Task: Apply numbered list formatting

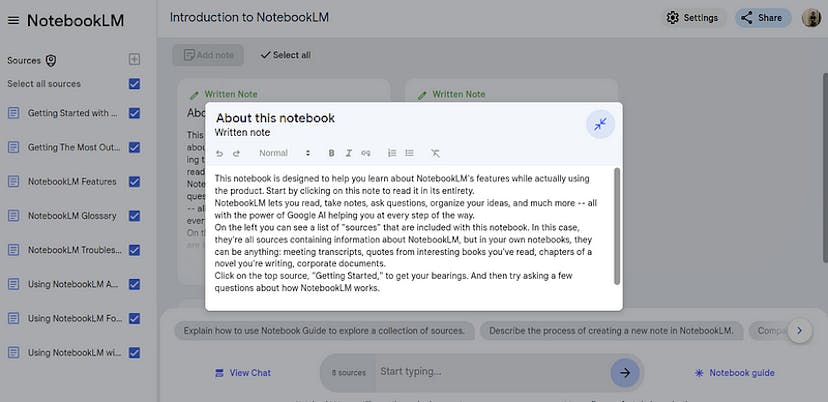Action: [392, 153]
